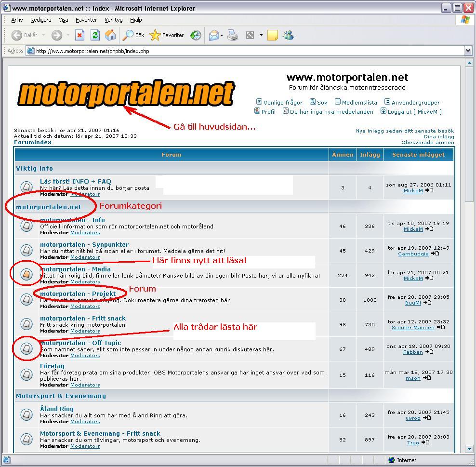Screen dimensions: 476x467
Task: View latest post icon next to BuuMi
Action: tap(427, 303)
